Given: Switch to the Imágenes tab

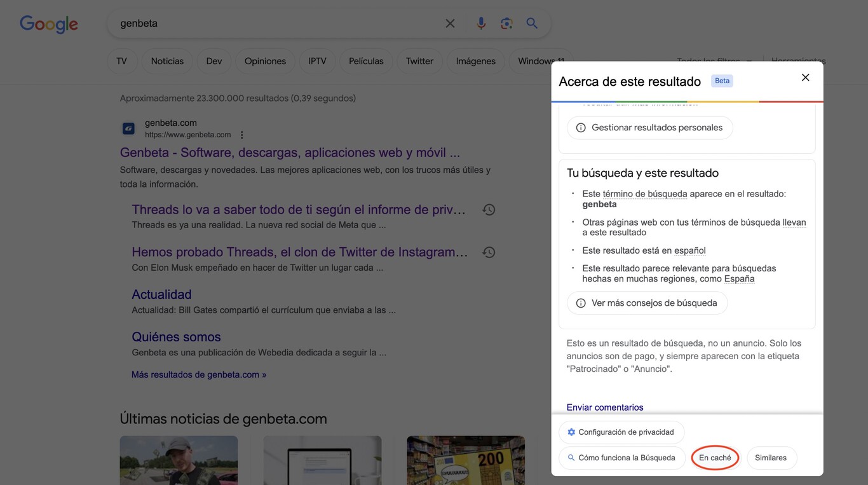Looking at the screenshot, I should [x=475, y=60].
